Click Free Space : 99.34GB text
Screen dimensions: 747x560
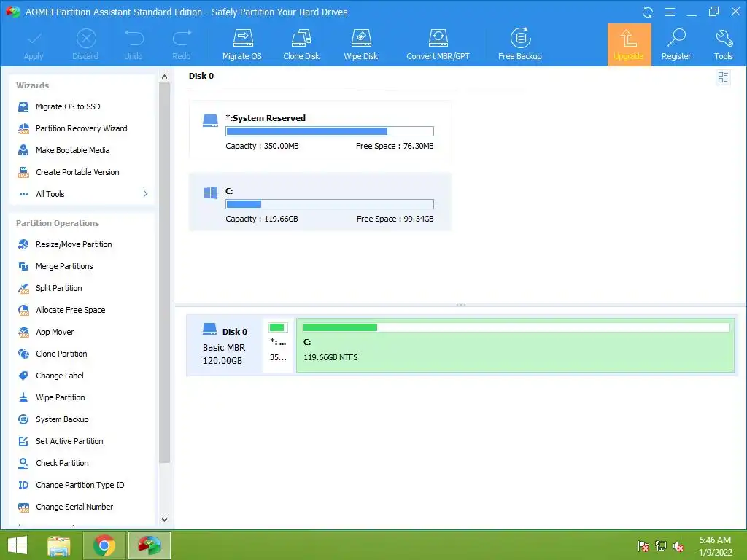point(395,219)
